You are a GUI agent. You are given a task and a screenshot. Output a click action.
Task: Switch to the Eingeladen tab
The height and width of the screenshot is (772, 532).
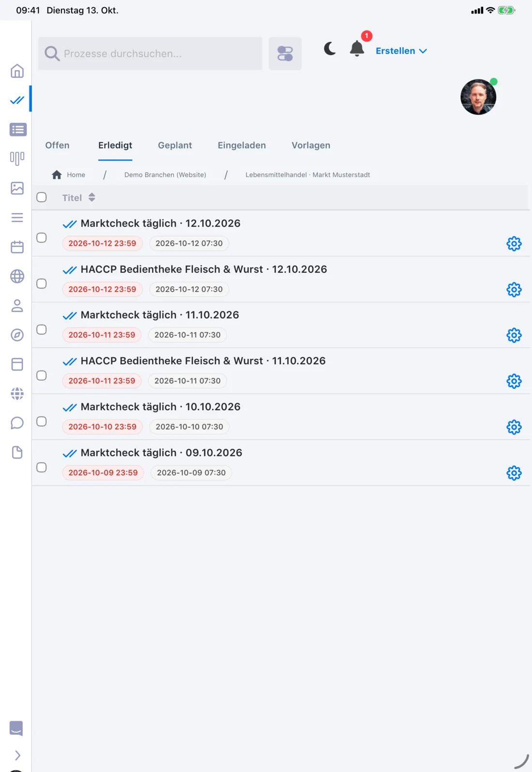point(242,146)
